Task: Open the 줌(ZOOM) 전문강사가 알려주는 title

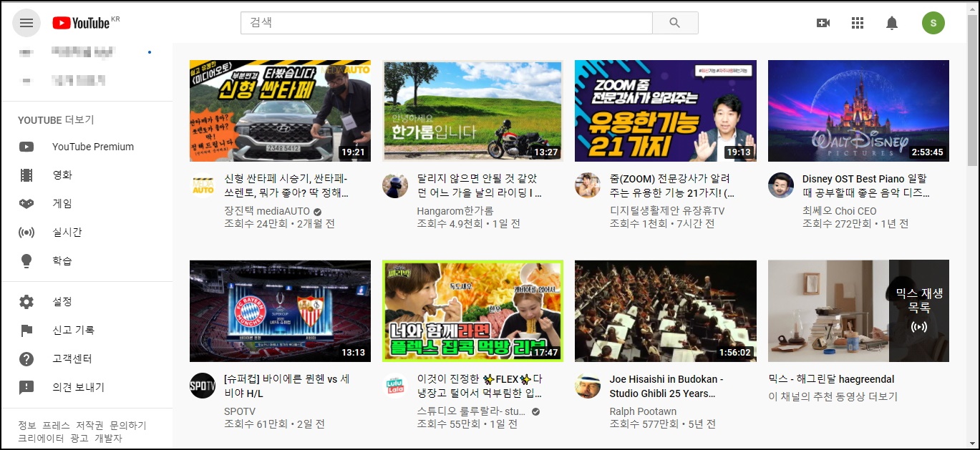Action: tap(671, 185)
